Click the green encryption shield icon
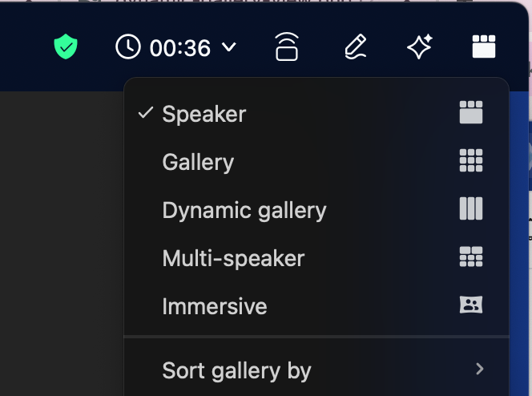The height and width of the screenshot is (396, 532). [x=66, y=47]
